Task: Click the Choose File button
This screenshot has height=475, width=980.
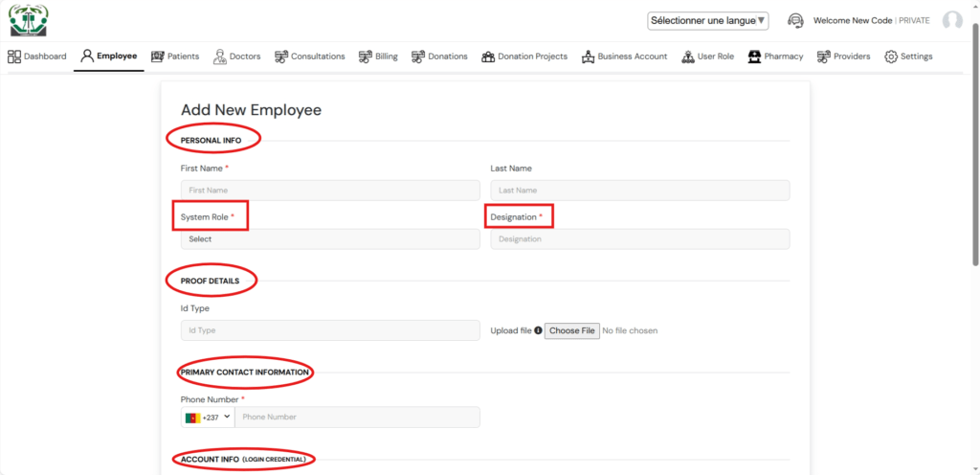Action: 572,330
